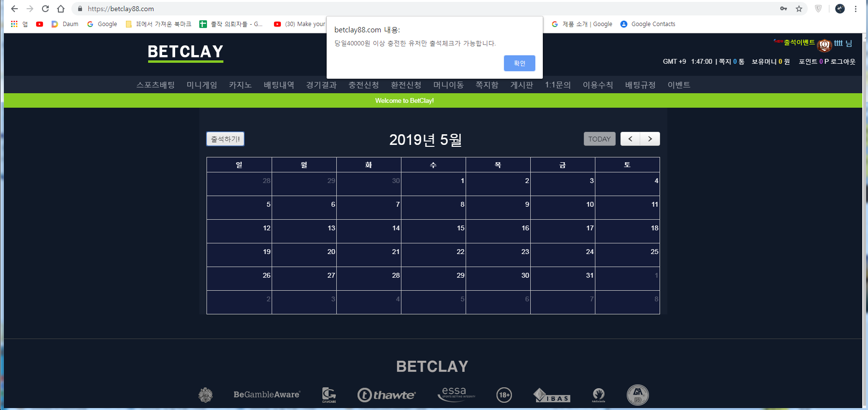Click the site padlock icon
Image resolution: width=868 pixels, height=410 pixels.
point(80,9)
